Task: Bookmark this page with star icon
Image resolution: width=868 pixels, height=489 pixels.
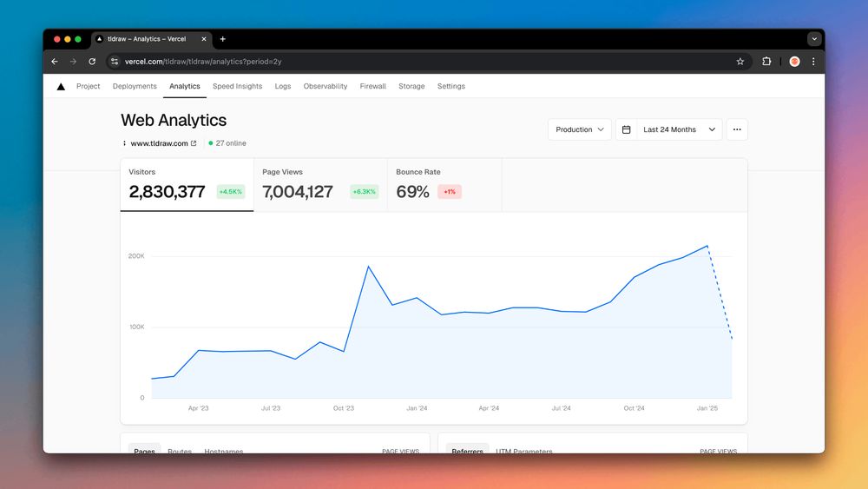Action: 740,62
